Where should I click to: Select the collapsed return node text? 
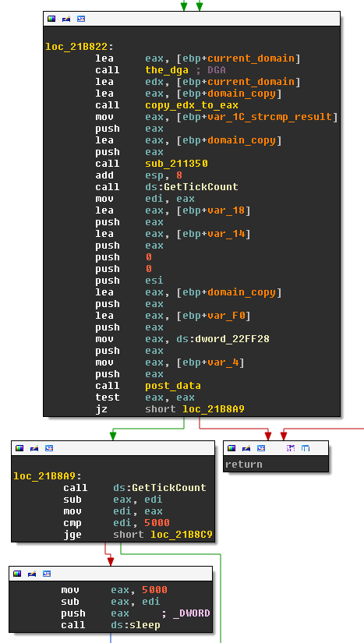[x=243, y=465]
